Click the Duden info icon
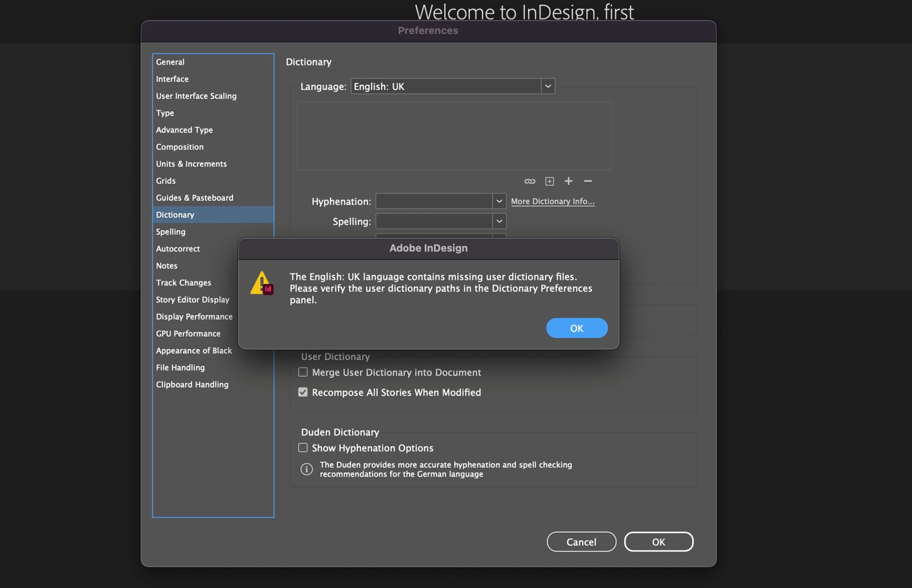 point(306,469)
